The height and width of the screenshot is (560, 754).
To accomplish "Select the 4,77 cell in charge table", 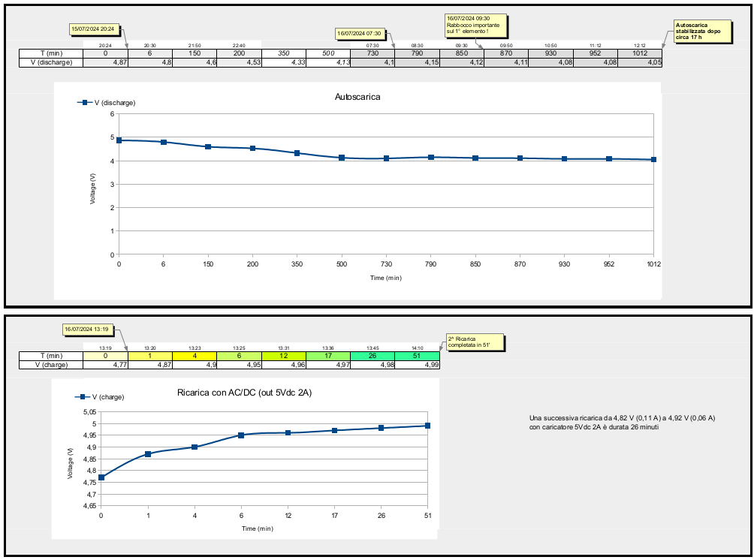I will (x=104, y=365).
